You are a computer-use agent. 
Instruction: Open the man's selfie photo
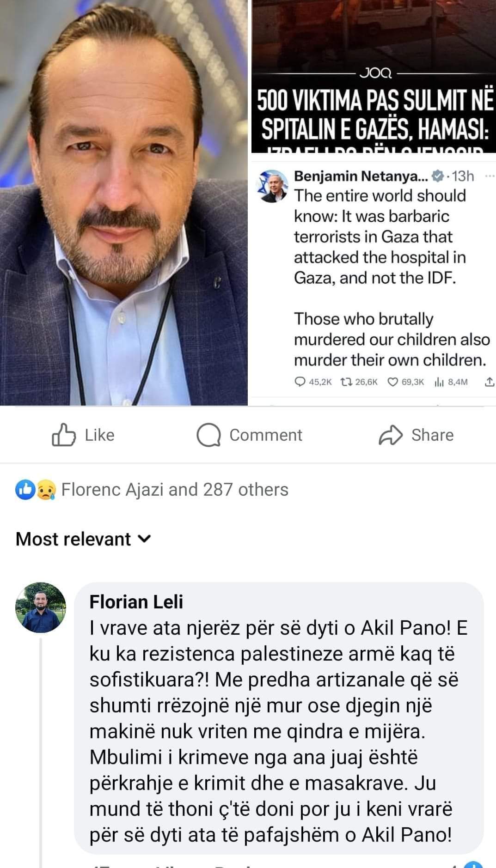pyautogui.click(x=124, y=202)
